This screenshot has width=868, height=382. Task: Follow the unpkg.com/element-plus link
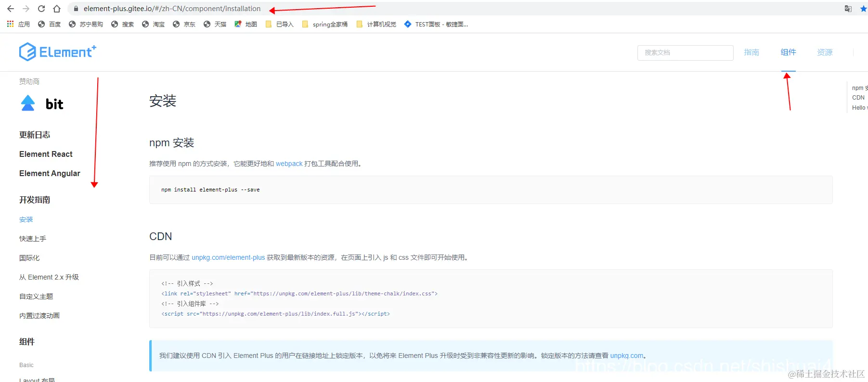coord(228,257)
